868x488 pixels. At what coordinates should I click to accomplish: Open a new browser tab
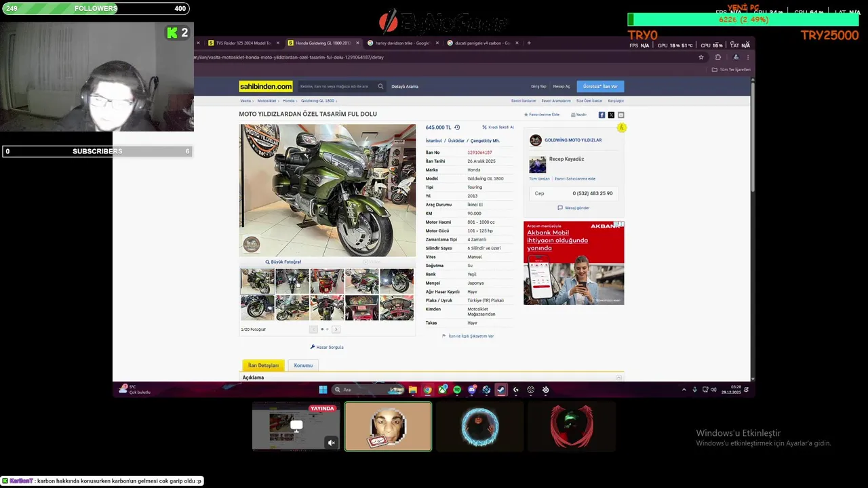coord(529,43)
